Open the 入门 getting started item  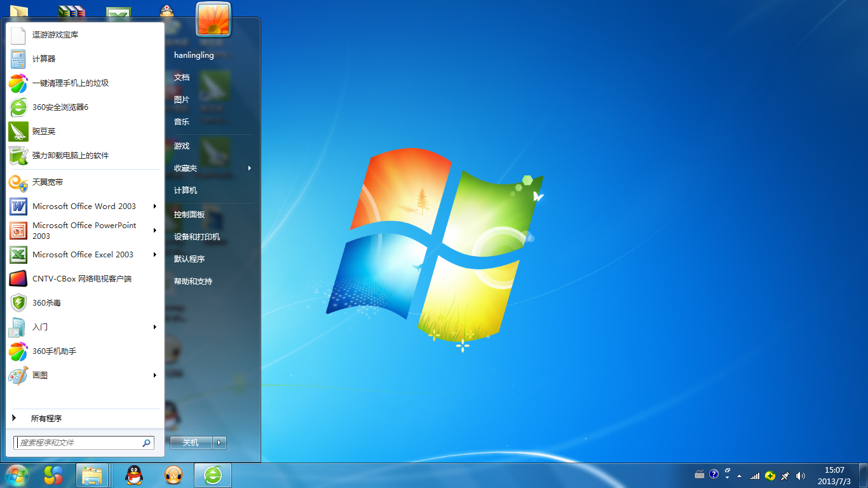tap(85, 327)
